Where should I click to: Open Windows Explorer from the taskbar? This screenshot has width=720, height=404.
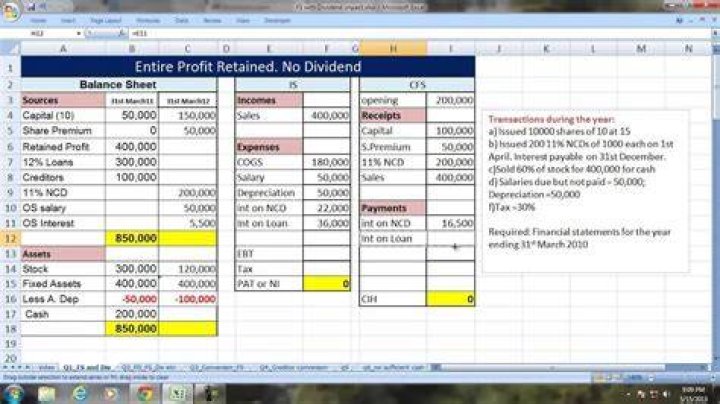coord(46,394)
